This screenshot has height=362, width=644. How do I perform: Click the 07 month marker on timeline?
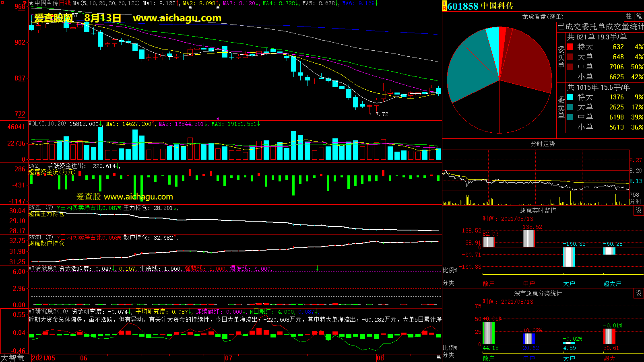click(229, 358)
